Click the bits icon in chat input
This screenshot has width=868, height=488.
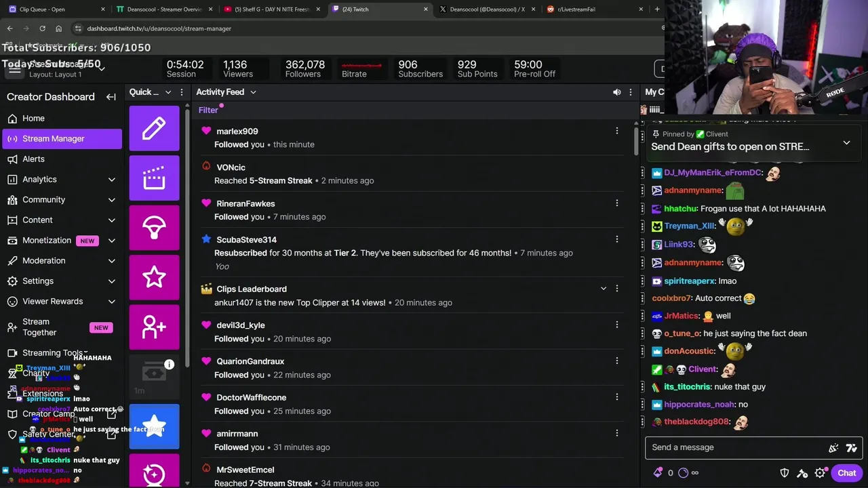coord(833,447)
